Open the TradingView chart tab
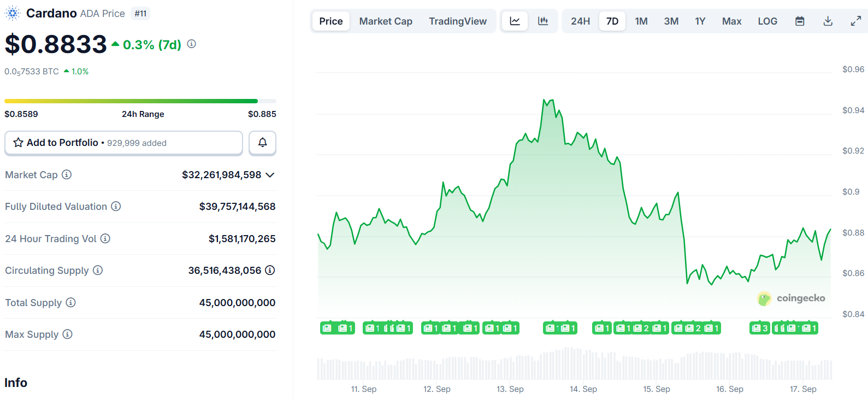Screen dimensions: 868x399 point(458,21)
